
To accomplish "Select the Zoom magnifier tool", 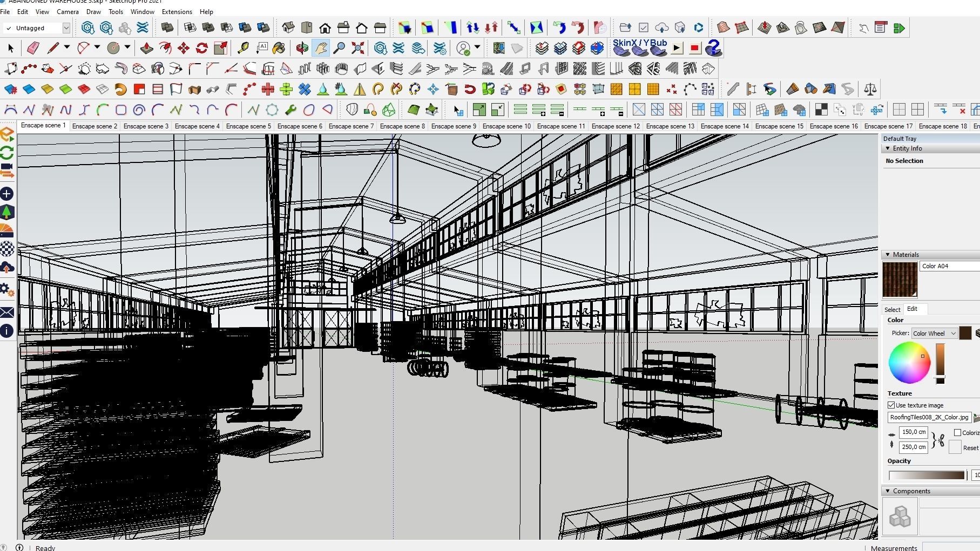I will click(x=339, y=49).
